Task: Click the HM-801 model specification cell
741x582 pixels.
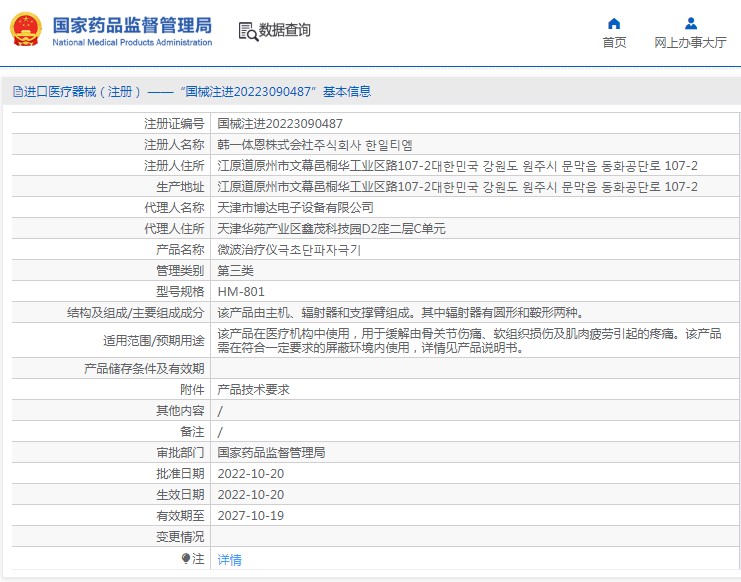Action: tap(240, 292)
